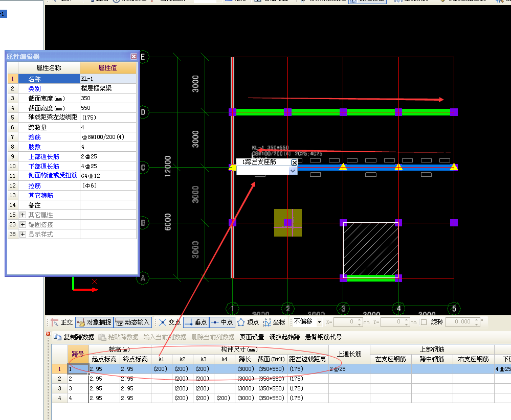Image resolution: width=511 pixels, height=420 pixels.
Task: Select the 名称 KL-1 value cell
Action: point(108,79)
